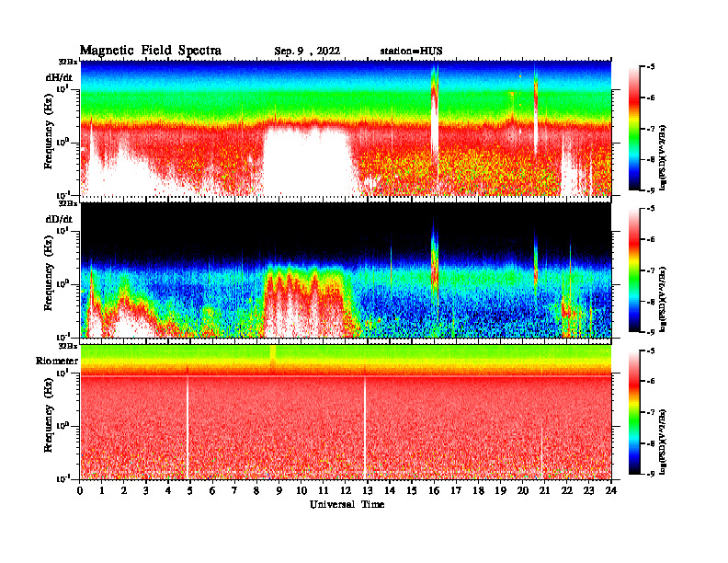This screenshot has width=728, height=563.
Task: Click hour 22 on the time axis
Action: tap(567, 491)
